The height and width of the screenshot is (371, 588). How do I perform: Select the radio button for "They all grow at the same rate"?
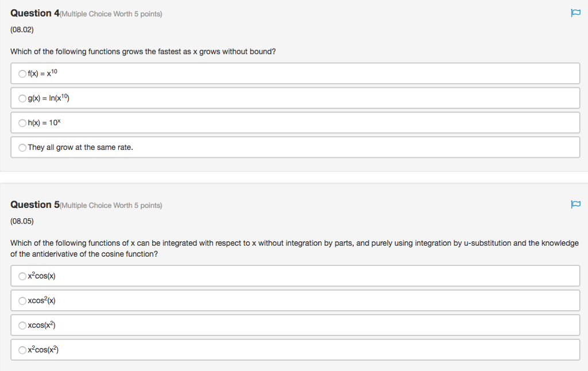coord(22,148)
